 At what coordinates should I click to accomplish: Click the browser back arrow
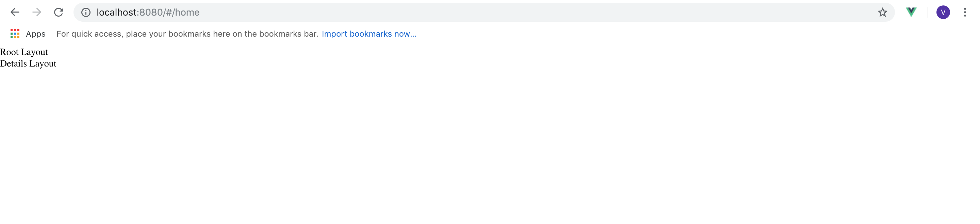[x=15, y=13]
